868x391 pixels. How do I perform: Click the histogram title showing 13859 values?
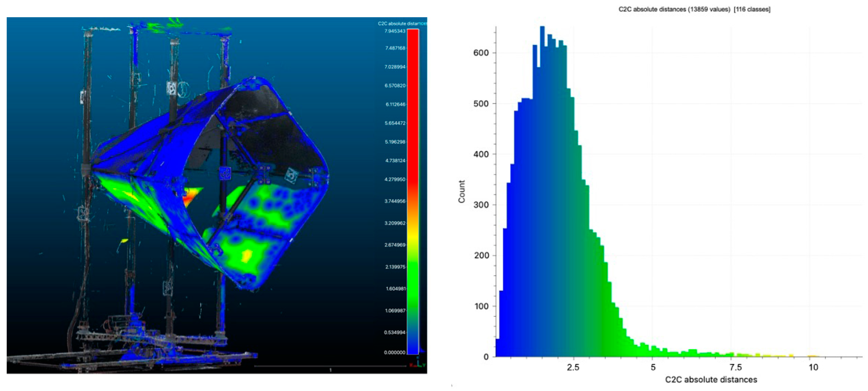pos(694,10)
